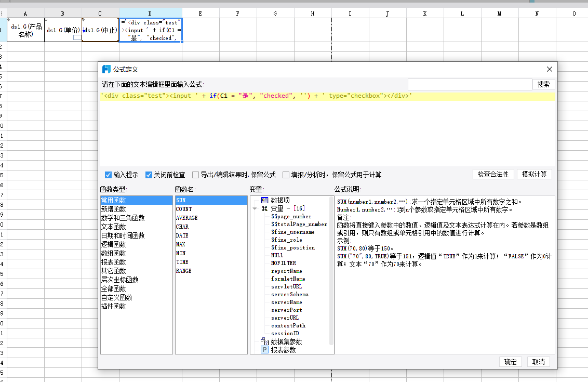Select the sessionID variable

[285, 334]
